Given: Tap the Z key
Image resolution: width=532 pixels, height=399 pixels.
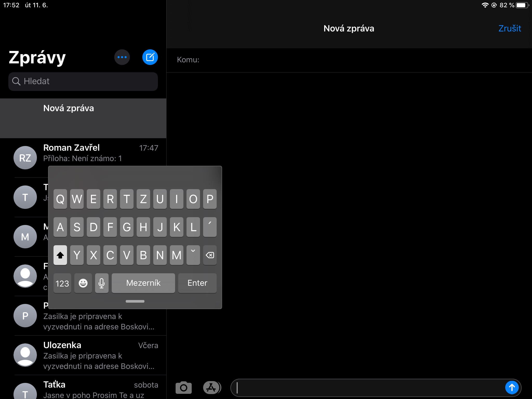Looking at the screenshot, I should point(143,199).
